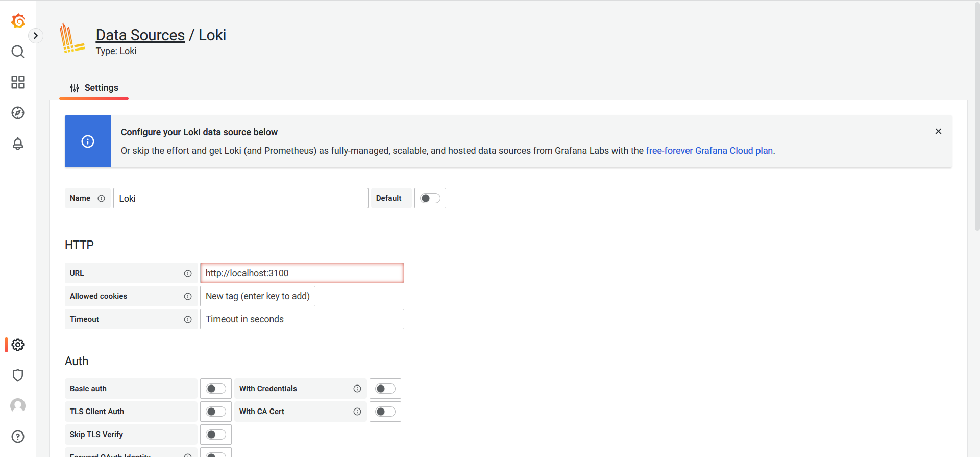The width and height of the screenshot is (980, 457).
Task: Toggle Basic auth switch
Action: pos(216,389)
